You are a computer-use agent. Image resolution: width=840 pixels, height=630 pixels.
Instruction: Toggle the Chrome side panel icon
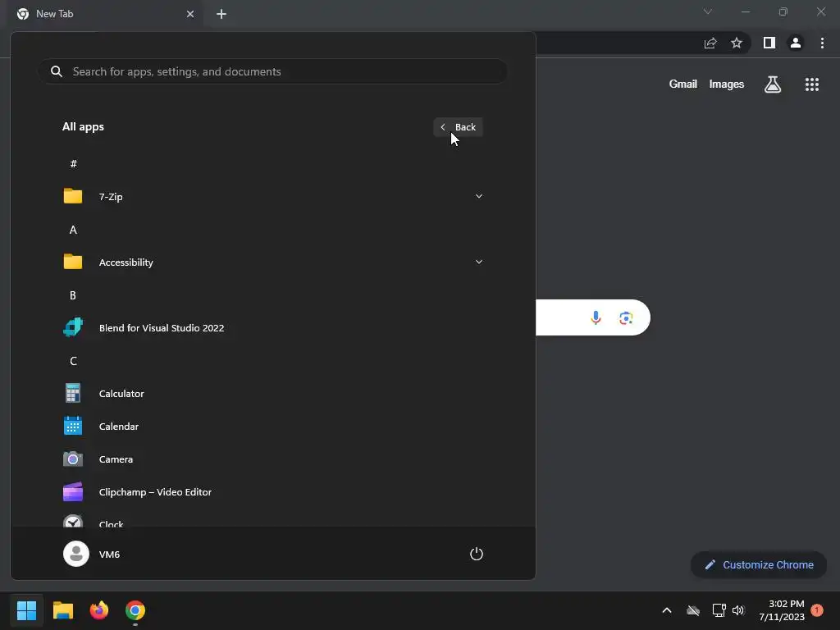coord(769,43)
